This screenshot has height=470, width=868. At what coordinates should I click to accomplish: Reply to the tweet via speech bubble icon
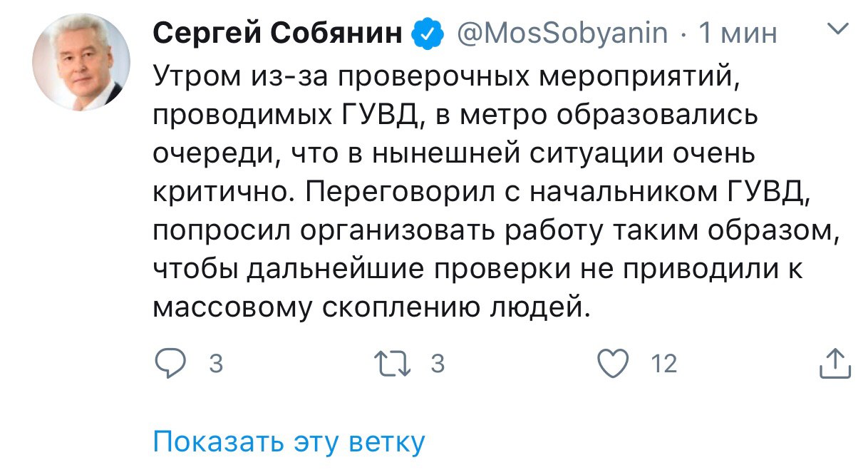pyautogui.click(x=170, y=364)
